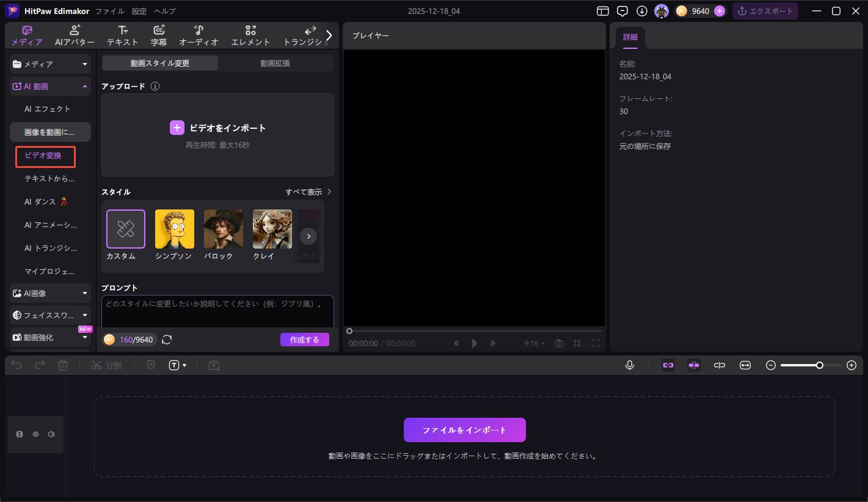The width and height of the screenshot is (868, 502).
Task: Click the voiceover microphone icon
Action: 630,365
